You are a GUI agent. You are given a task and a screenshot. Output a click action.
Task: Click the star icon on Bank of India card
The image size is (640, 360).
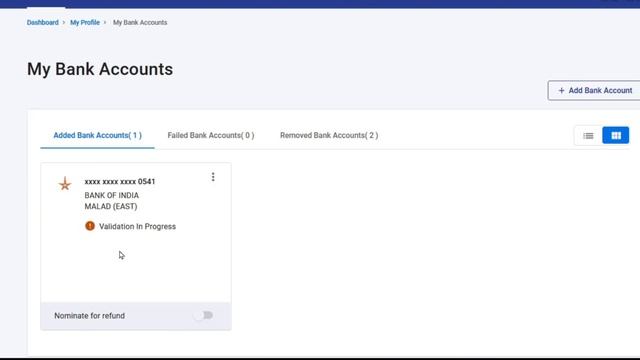pos(65,184)
